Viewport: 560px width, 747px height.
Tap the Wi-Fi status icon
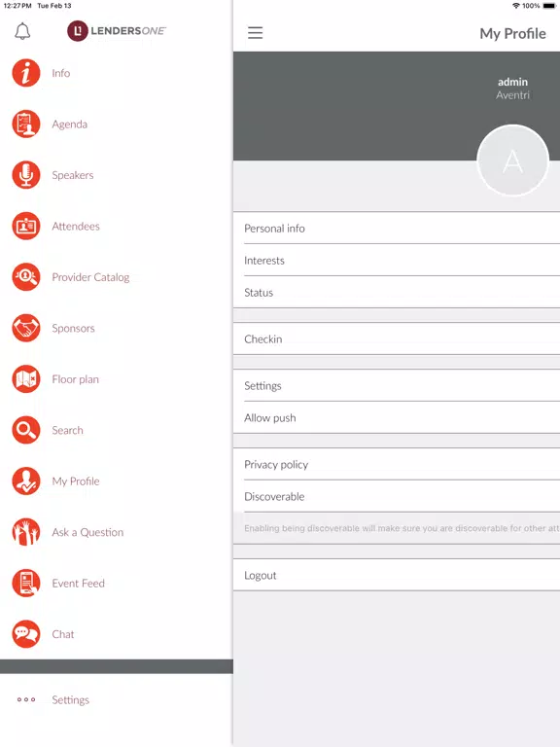[x=515, y=6]
